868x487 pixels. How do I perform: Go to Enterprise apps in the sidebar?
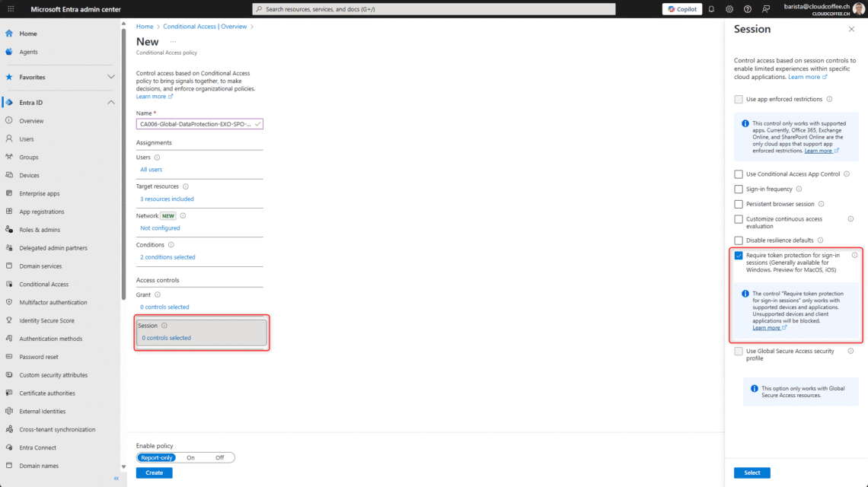point(39,193)
